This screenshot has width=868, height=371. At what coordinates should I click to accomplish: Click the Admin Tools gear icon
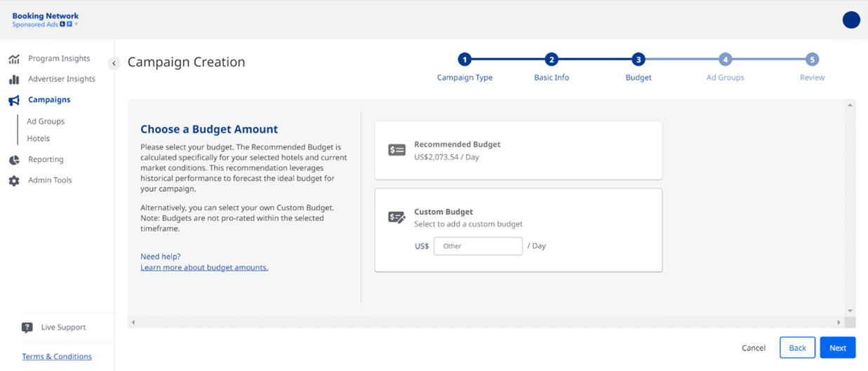[14, 181]
